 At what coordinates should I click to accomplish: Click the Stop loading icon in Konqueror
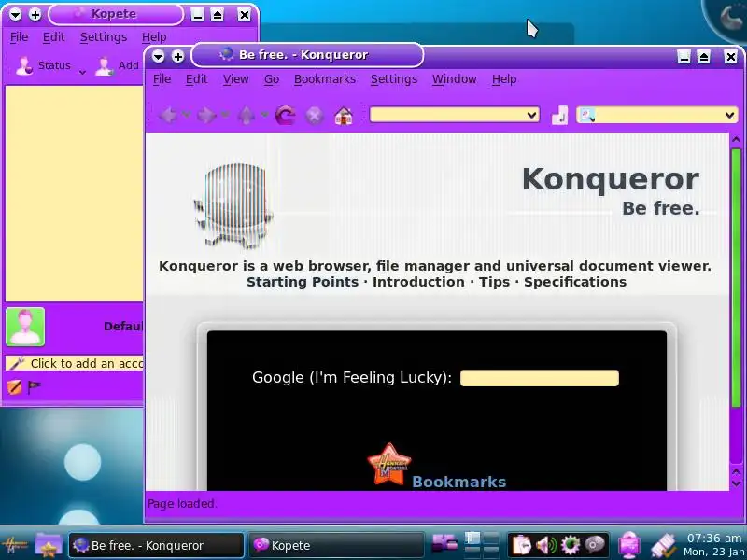314,115
